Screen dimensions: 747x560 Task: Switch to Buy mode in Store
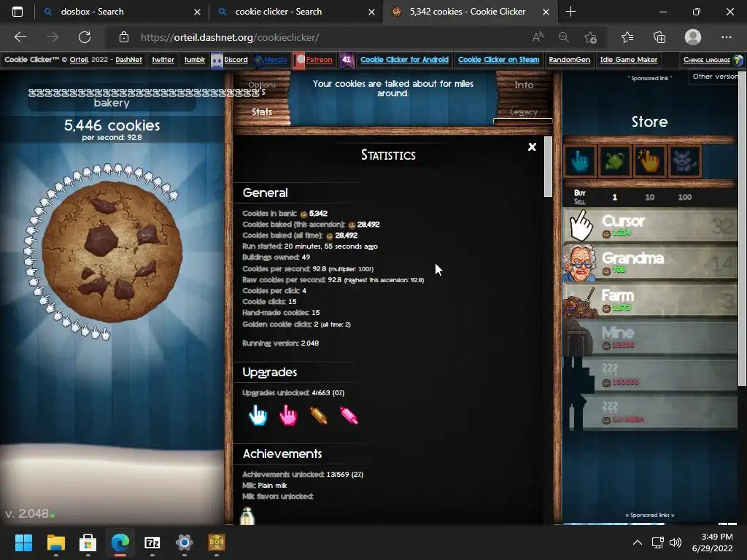pos(579,192)
